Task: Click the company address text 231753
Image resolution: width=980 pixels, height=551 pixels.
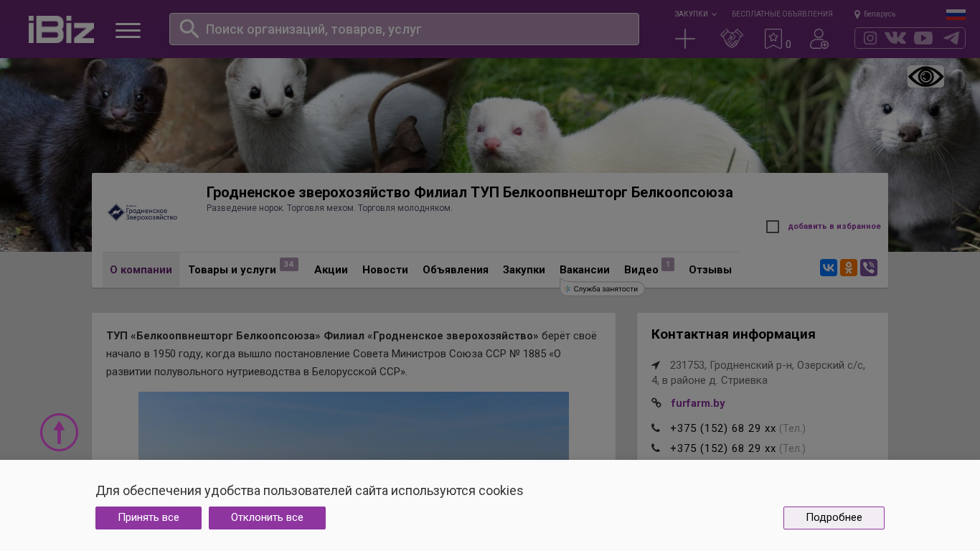Action: tap(758, 372)
